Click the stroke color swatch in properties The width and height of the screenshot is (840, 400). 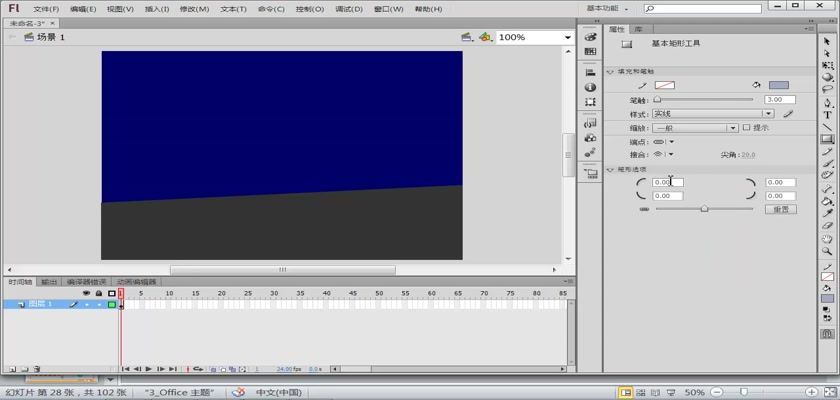click(x=665, y=85)
